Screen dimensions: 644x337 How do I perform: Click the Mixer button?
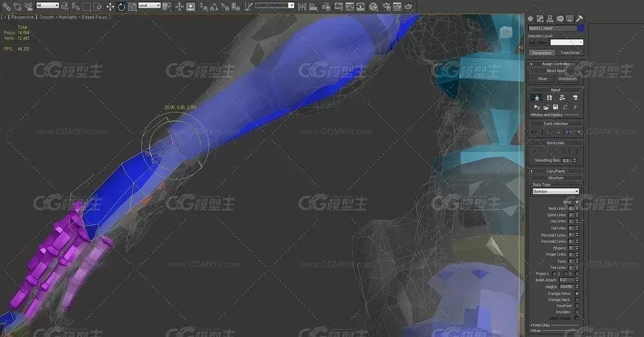pyautogui.click(x=542, y=79)
